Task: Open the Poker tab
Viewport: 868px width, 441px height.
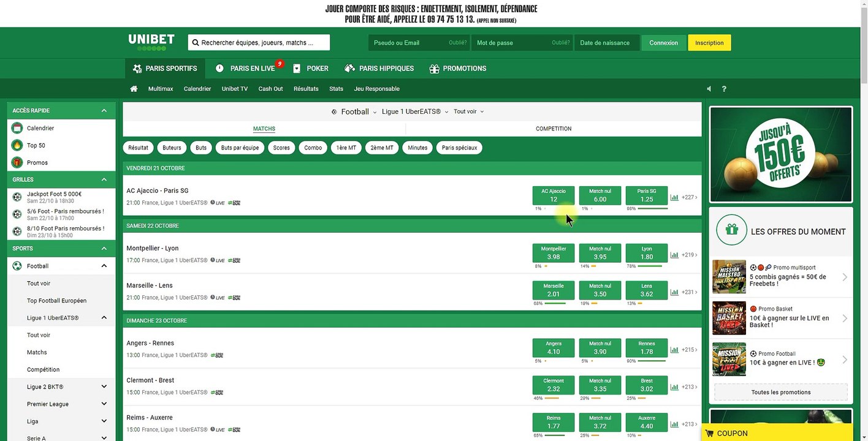Action: point(310,69)
